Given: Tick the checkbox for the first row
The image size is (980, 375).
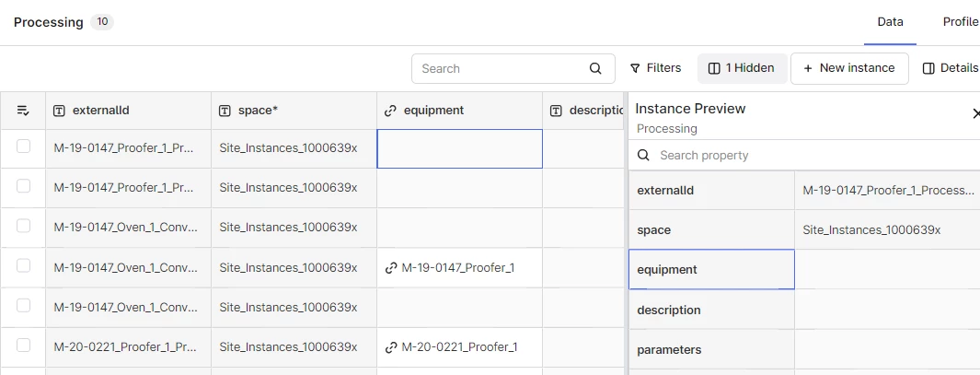Looking at the screenshot, I should pyautogui.click(x=23, y=146).
